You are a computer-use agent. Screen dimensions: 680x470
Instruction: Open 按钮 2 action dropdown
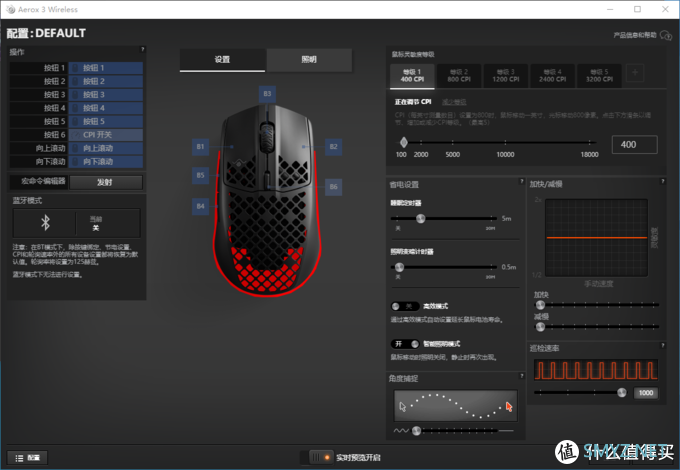pyautogui.click(x=106, y=82)
